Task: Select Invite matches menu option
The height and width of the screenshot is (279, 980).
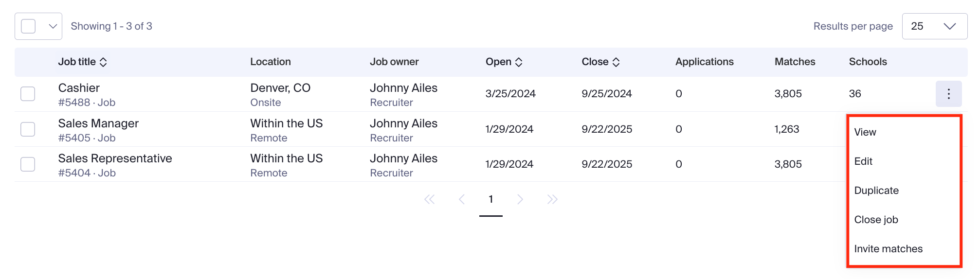Action: (x=888, y=249)
